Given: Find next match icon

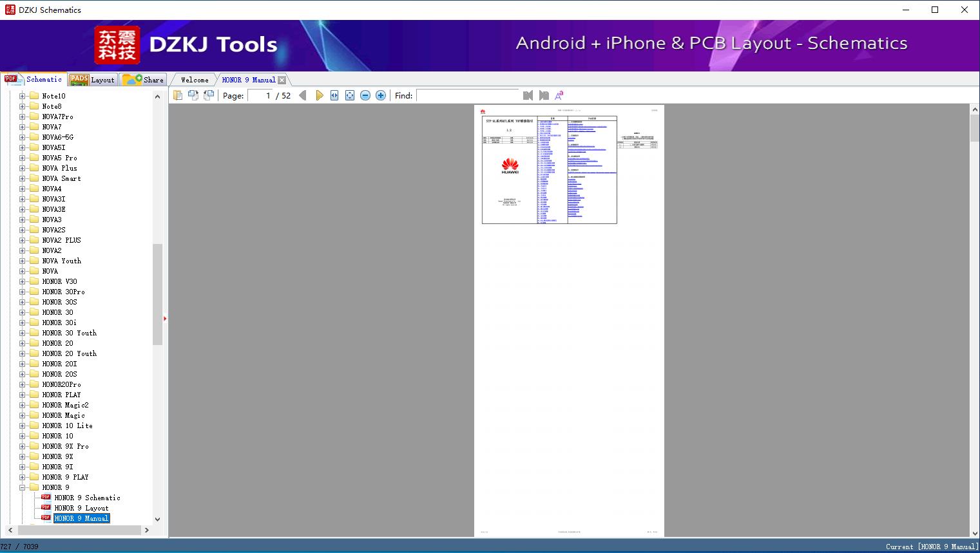Looking at the screenshot, I should [544, 95].
